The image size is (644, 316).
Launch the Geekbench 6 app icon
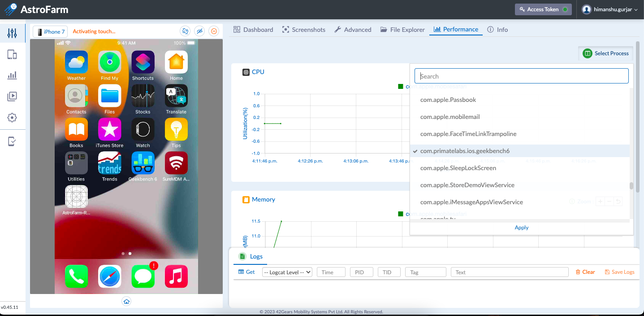click(x=143, y=163)
